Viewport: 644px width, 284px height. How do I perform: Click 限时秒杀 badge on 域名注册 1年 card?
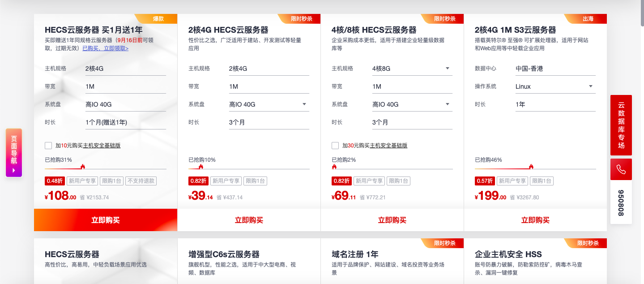443,243
